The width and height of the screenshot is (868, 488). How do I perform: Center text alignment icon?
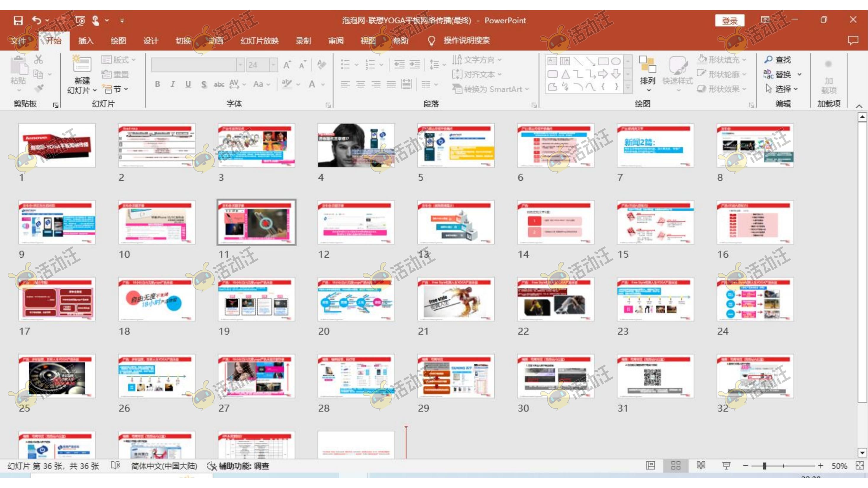361,84
